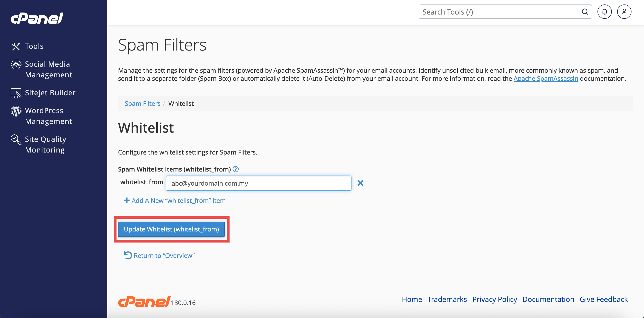Click the Sitejet Builder monitor icon
Viewport: 644px width, 318px height.
16,93
